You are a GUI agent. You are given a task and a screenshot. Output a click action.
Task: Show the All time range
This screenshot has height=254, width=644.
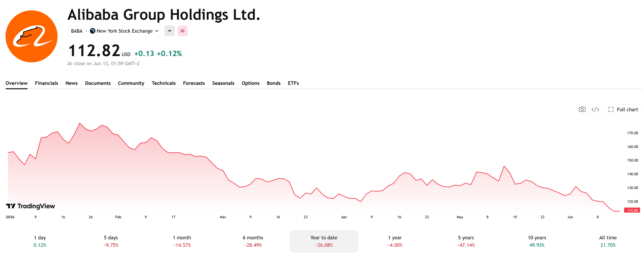click(608, 241)
